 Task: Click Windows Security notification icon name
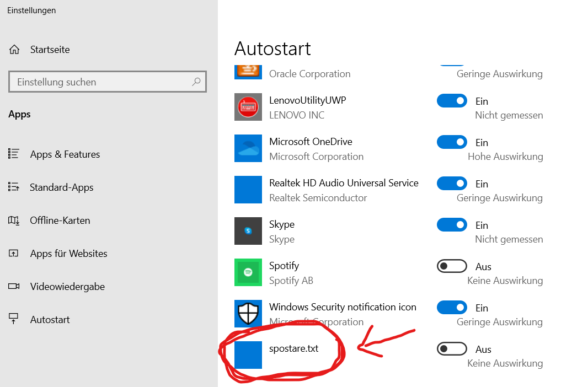click(343, 307)
